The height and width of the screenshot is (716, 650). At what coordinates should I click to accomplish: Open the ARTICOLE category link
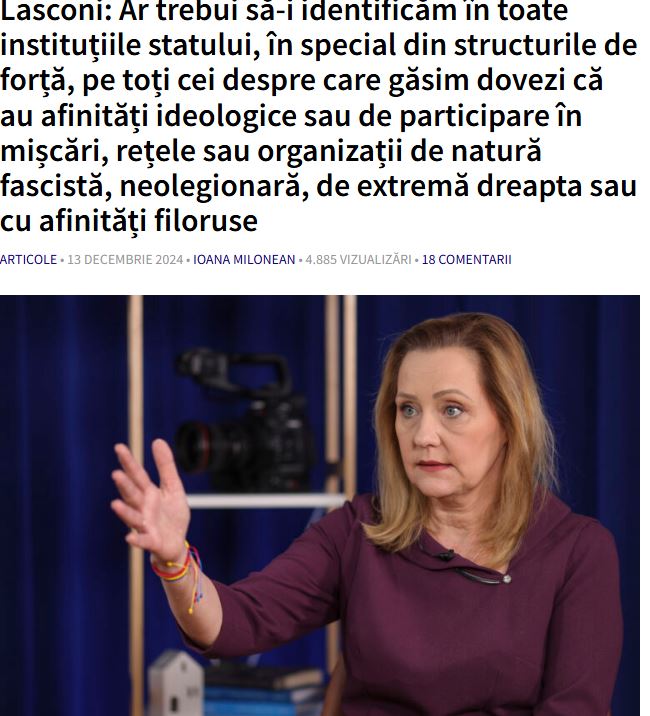click(28, 259)
